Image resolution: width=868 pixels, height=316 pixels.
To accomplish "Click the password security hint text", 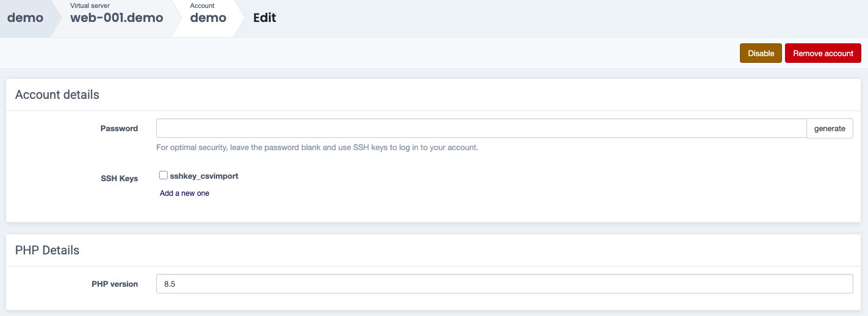I will tap(317, 147).
